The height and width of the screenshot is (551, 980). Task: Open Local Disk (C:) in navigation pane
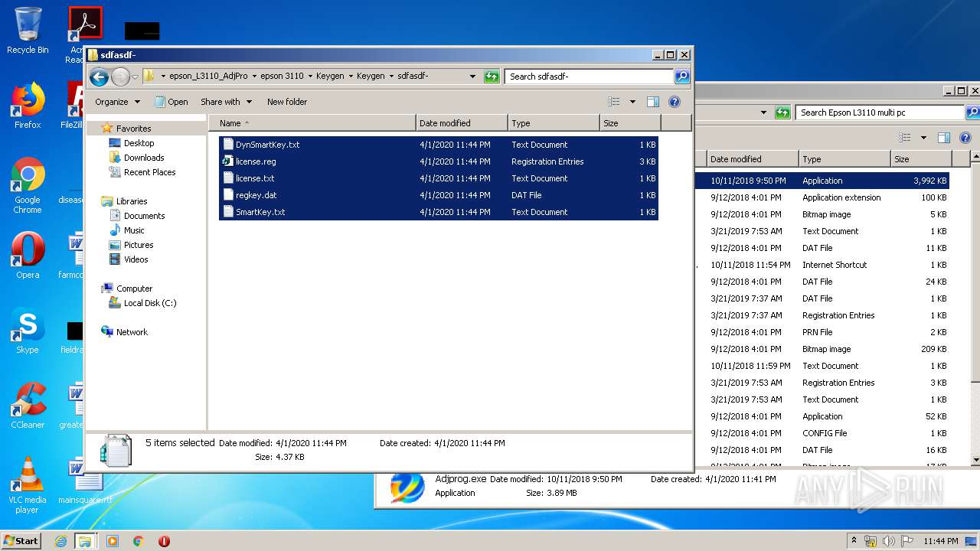(x=150, y=303)
